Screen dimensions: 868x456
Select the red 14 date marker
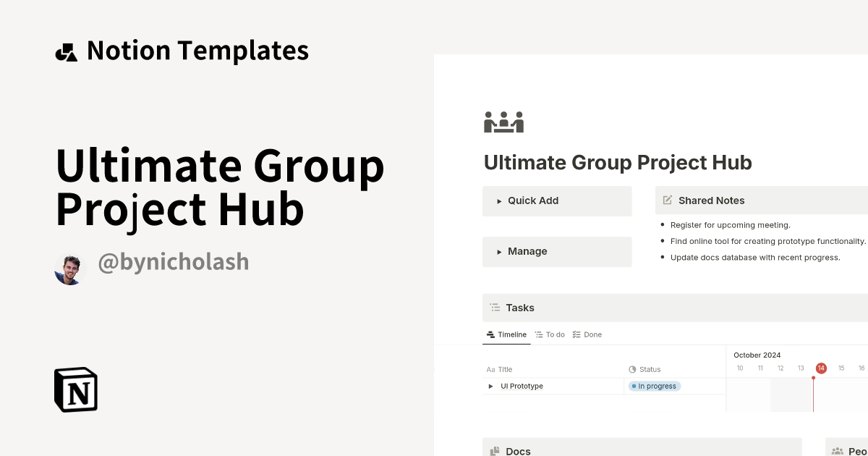(x=821, y=368)
